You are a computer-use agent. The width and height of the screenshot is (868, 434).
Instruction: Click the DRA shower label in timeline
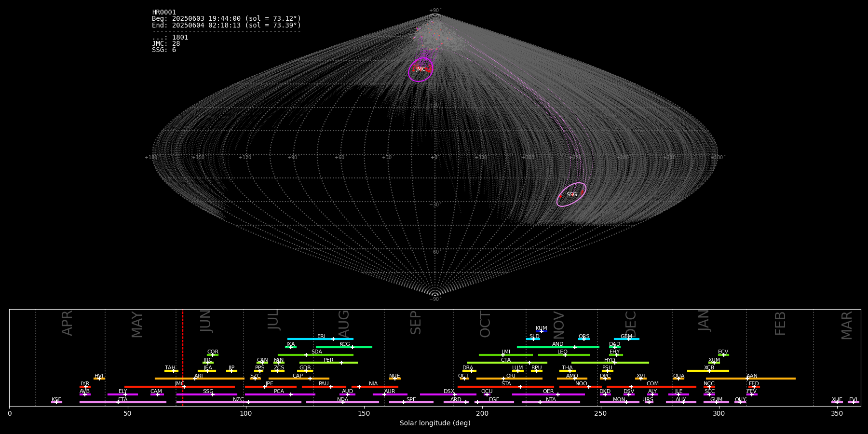coord(468,368)
